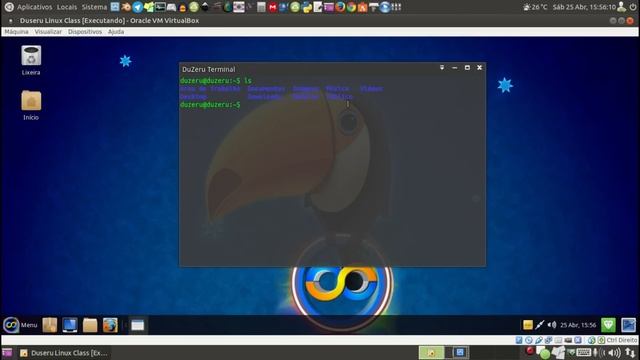Viewport: 640px width, 360px height.
Task: Open the Locais menu
Action: (x=67, y=7)
